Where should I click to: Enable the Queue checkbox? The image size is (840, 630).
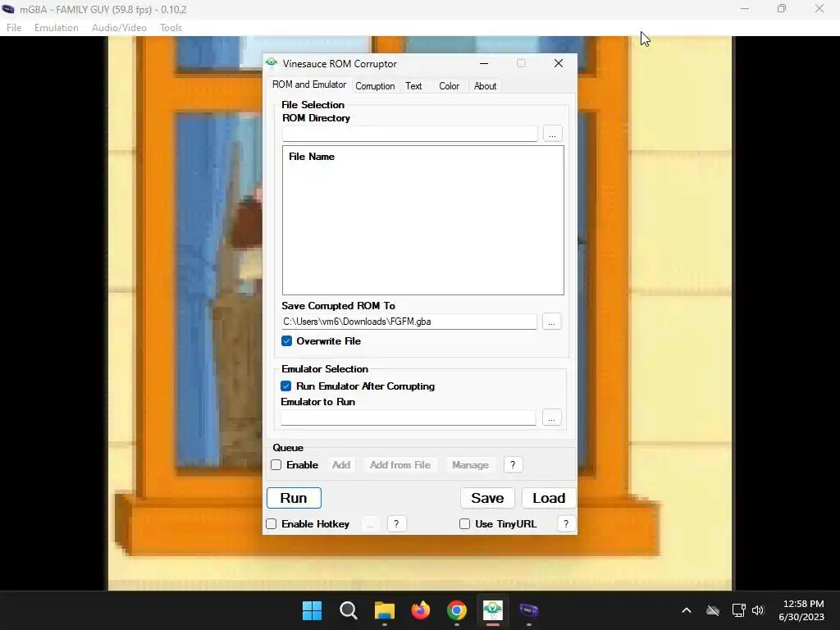[276, 465]
